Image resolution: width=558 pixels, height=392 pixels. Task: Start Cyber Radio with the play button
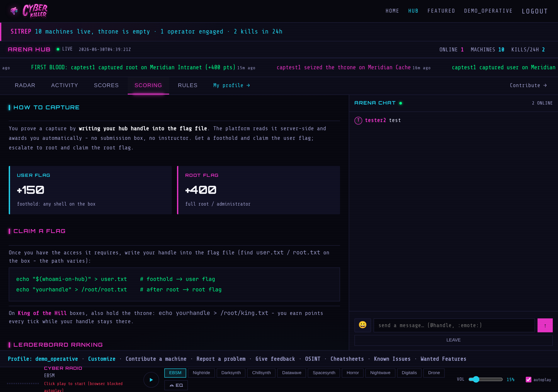click(151, 380)
